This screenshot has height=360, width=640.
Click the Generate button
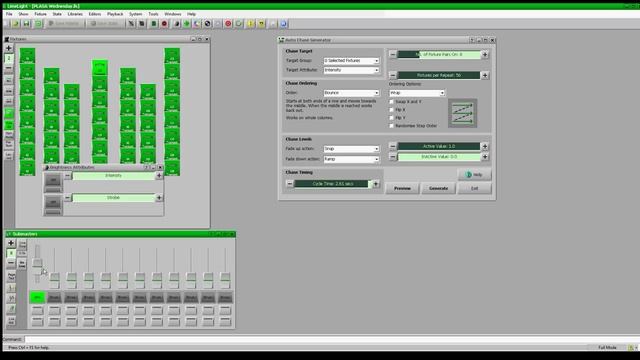438,188
